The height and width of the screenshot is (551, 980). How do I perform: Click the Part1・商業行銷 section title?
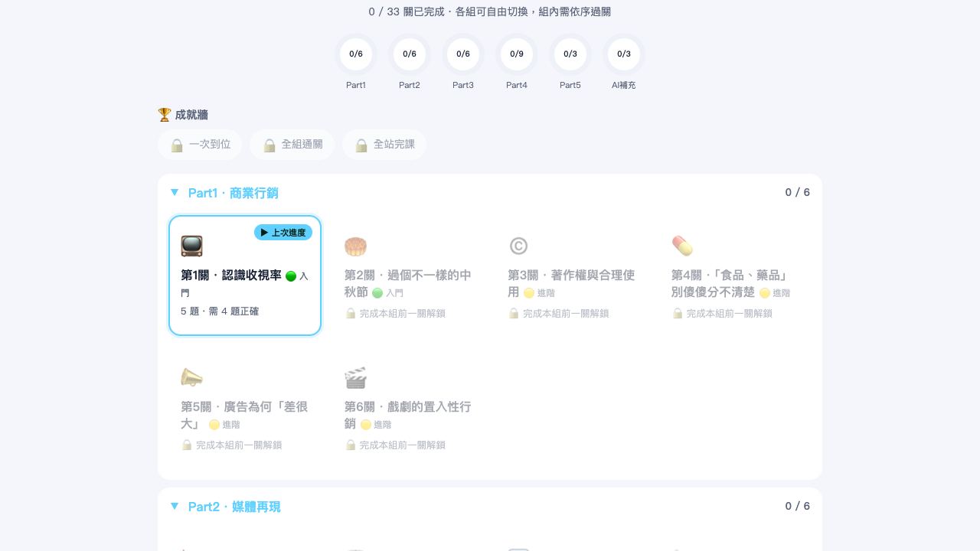pos(234,193)
